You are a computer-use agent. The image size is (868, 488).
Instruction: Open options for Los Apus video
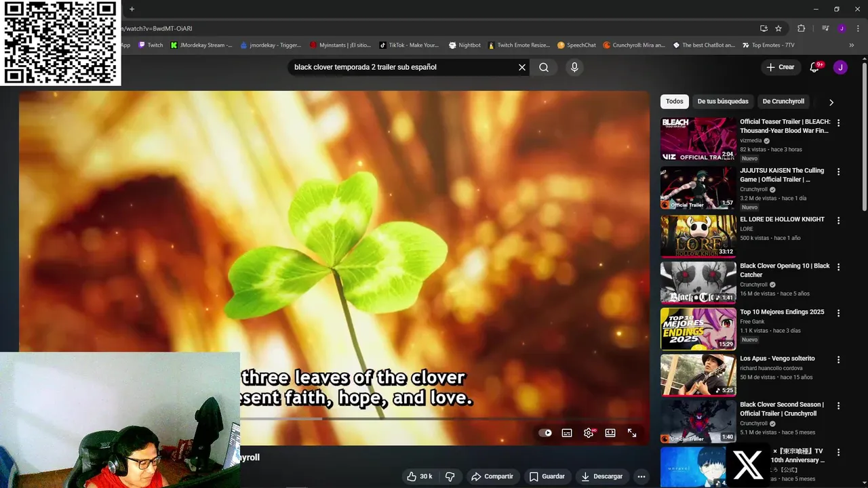[x=838, y=360]
